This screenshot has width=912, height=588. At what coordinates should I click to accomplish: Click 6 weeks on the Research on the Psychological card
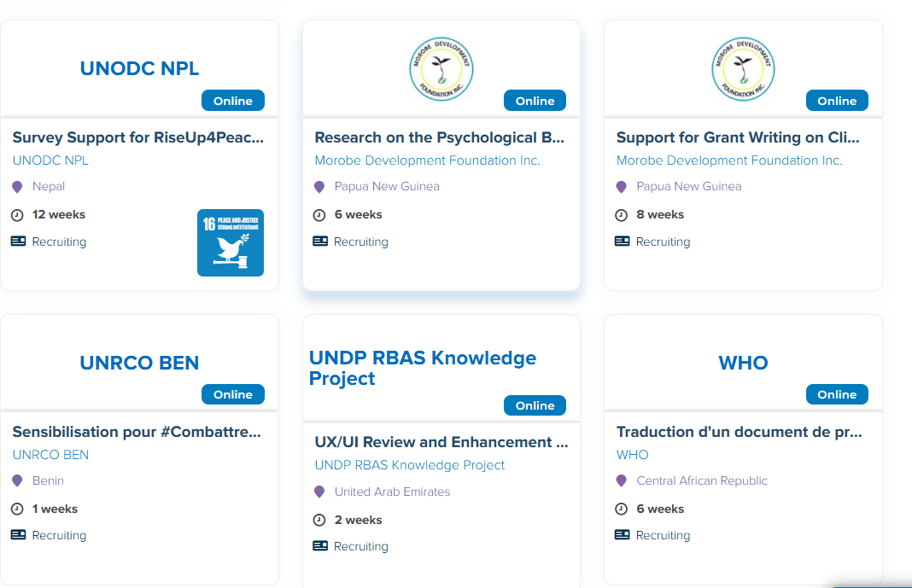pos(359,214)
